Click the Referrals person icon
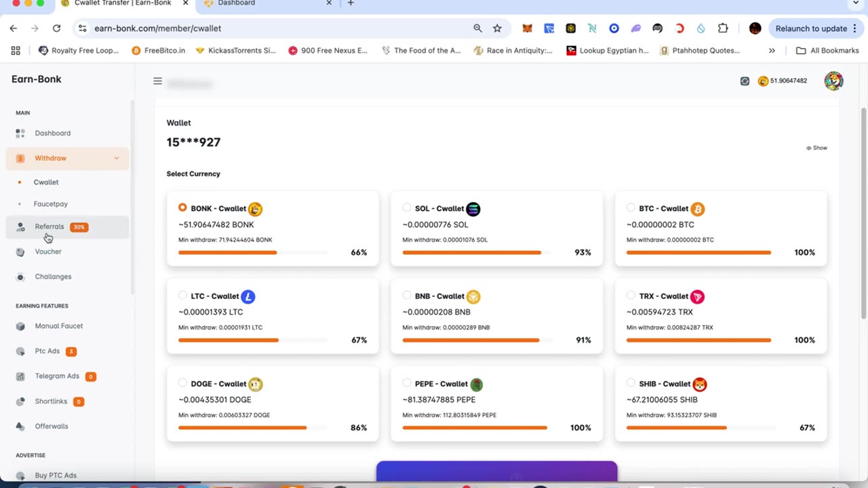 20,227
